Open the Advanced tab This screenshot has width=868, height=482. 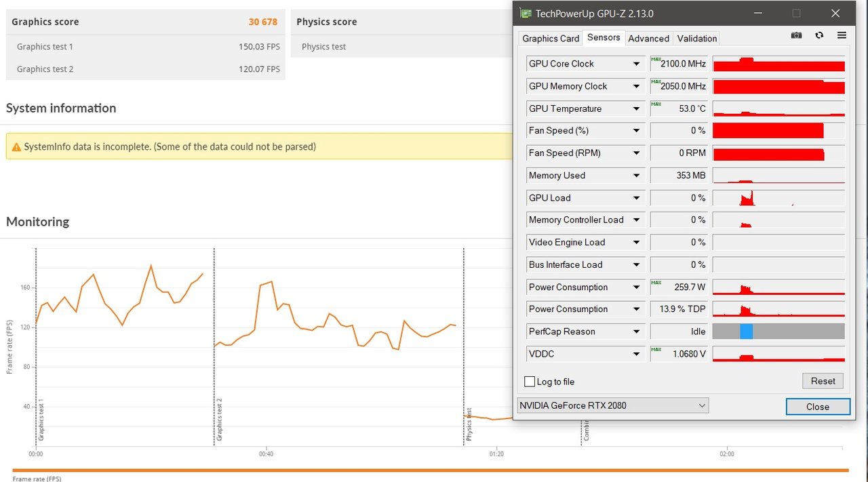tap(648, 39)
